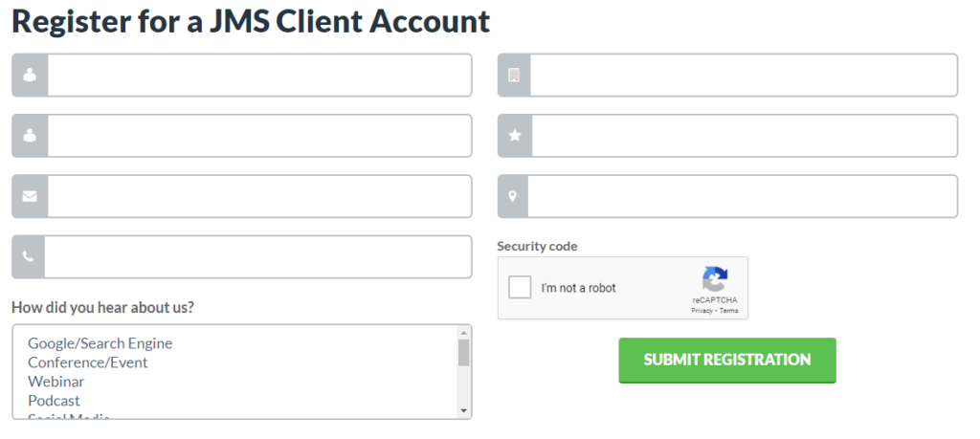Choose Conference/Event option

88,362
